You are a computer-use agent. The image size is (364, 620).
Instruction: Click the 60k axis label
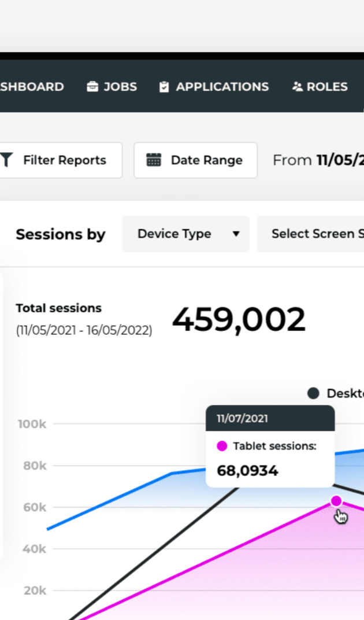click(35, 507)
